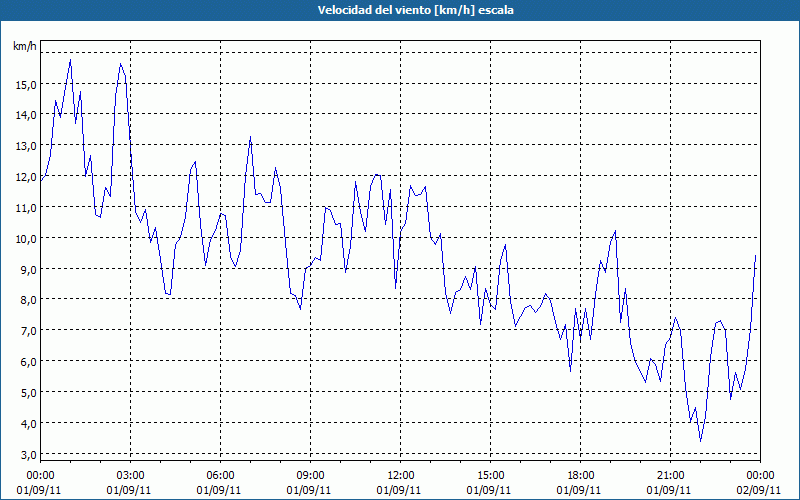Select the "14,0" y-axis value
The image size is (800, 500).
point(26,115)
